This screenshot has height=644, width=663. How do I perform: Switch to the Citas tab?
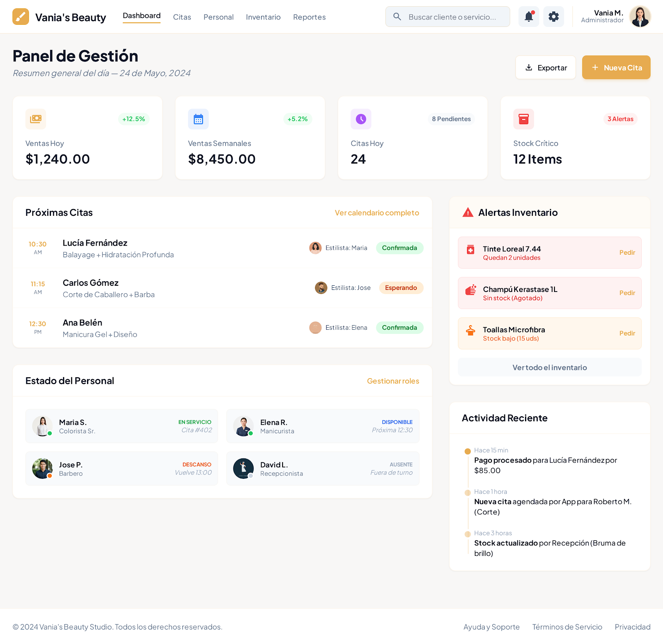182,17
